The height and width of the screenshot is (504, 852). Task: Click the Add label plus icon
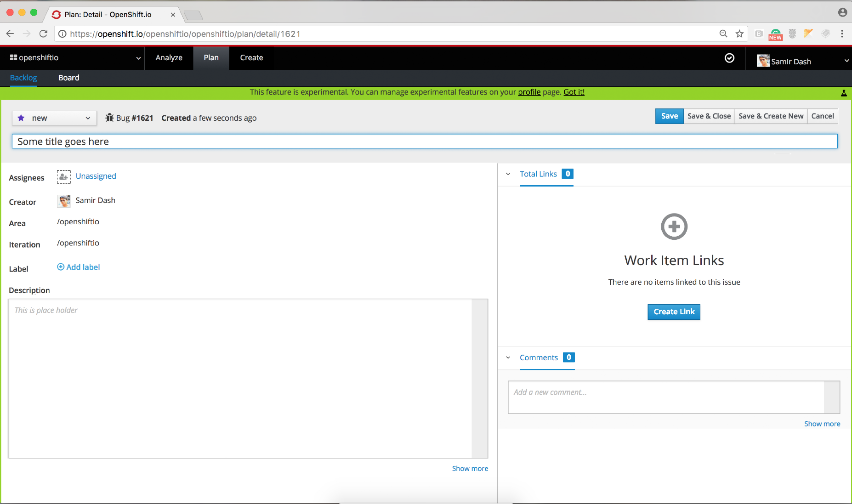(x=60, y=267)
